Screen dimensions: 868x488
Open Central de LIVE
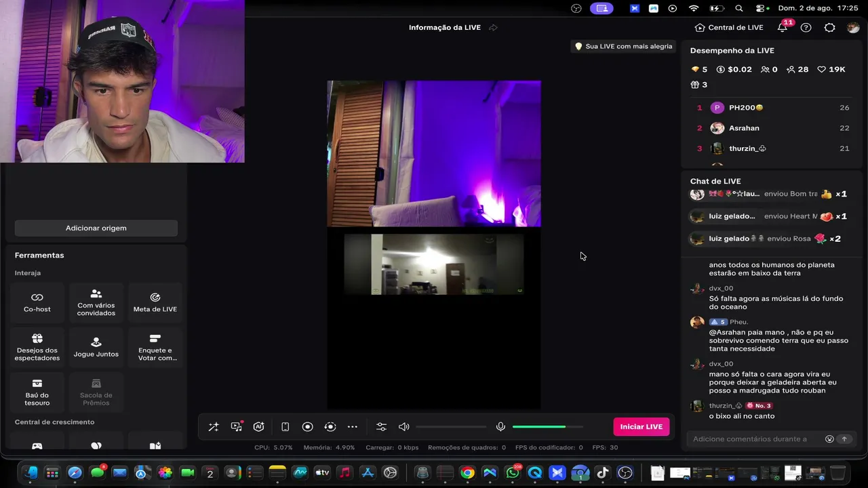coord(729,28)
